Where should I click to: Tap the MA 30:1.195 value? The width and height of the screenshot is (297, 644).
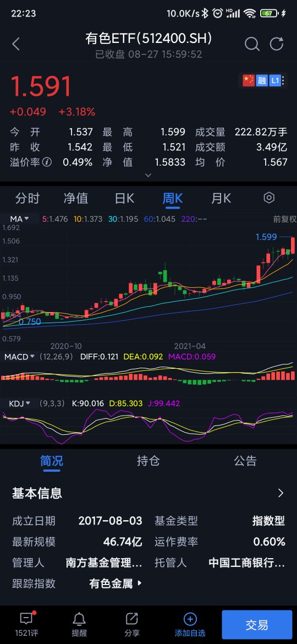point(123,219)
